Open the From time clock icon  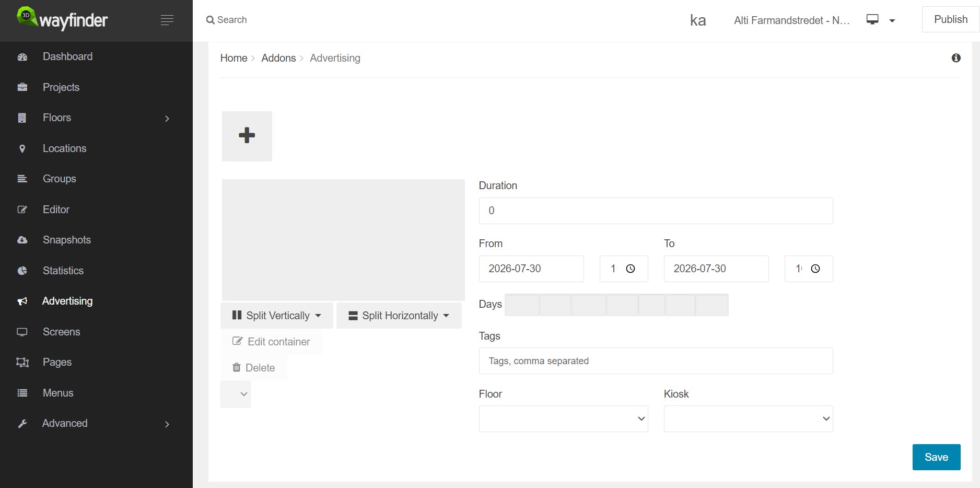pos(631,269)
